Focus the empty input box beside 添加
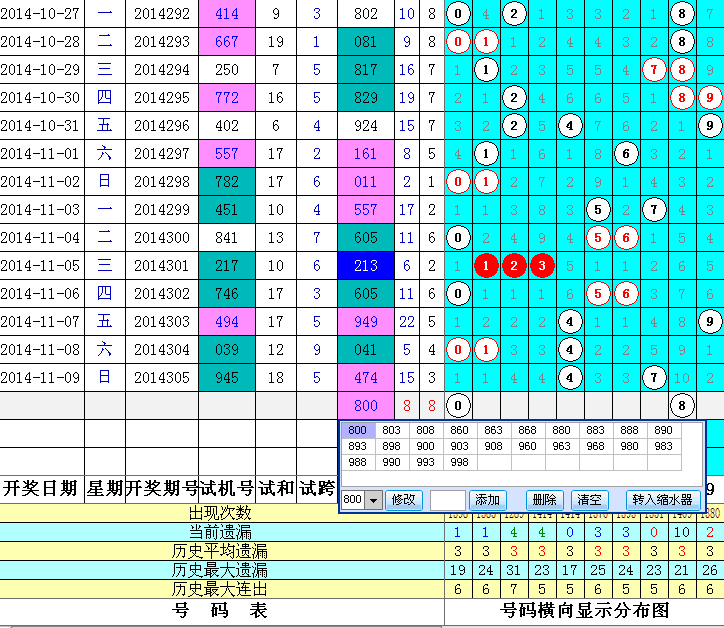Viewport: 724px width, 628px height. tap(447, 500)
